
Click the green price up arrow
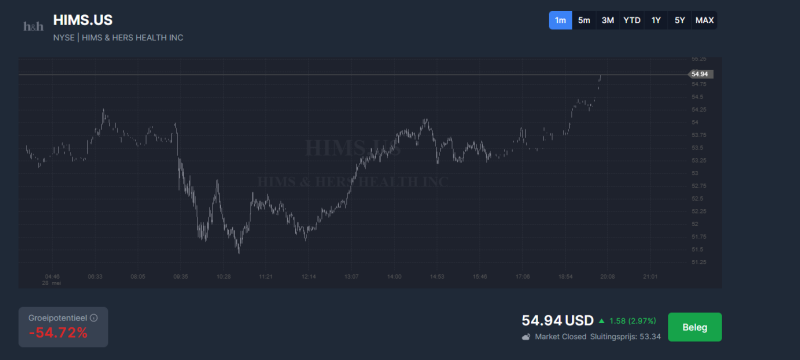point(602,321)
